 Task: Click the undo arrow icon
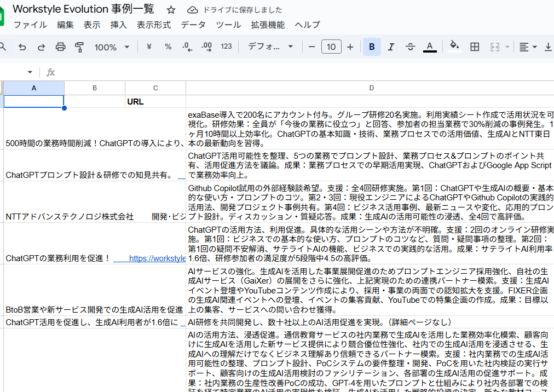(22, 47)
